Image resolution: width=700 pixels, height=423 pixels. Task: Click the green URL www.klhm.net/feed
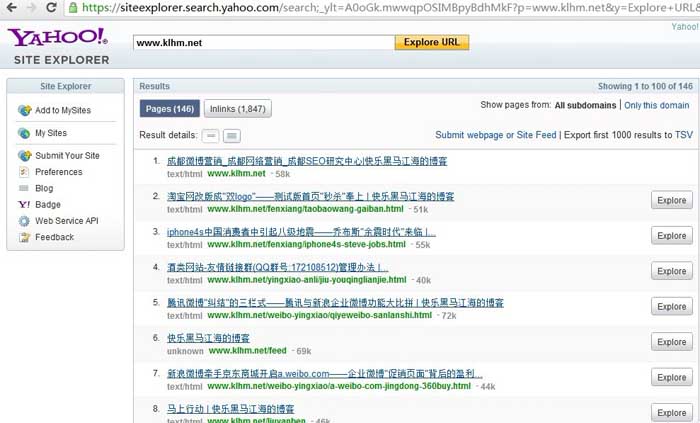[248, 351]
